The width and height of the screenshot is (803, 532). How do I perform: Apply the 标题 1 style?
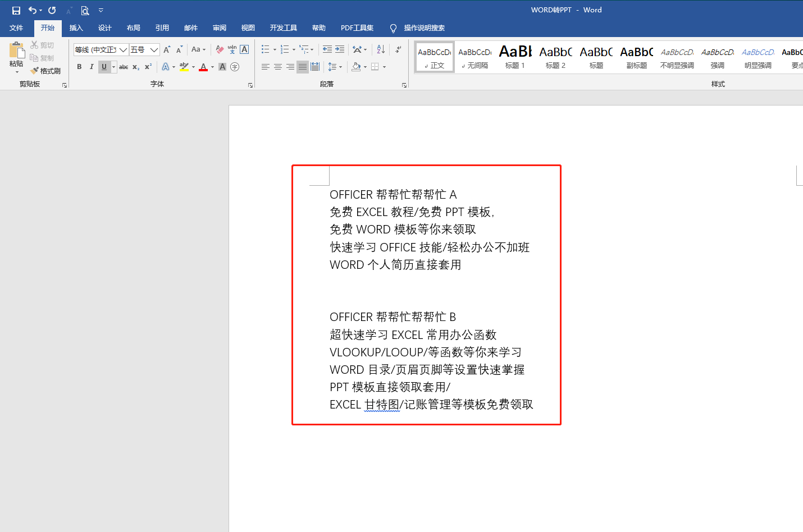tap(515, 57)
